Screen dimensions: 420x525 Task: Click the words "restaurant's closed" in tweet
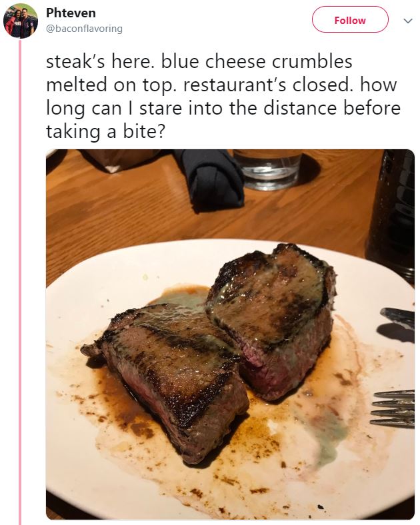click(x=268, y=85)
